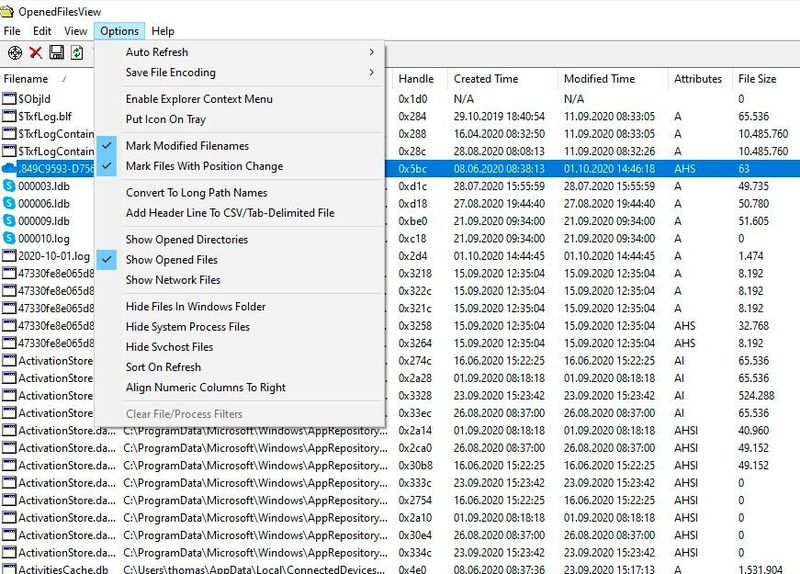Click the OpenedFilesView title bar icon

coord(7,11)
